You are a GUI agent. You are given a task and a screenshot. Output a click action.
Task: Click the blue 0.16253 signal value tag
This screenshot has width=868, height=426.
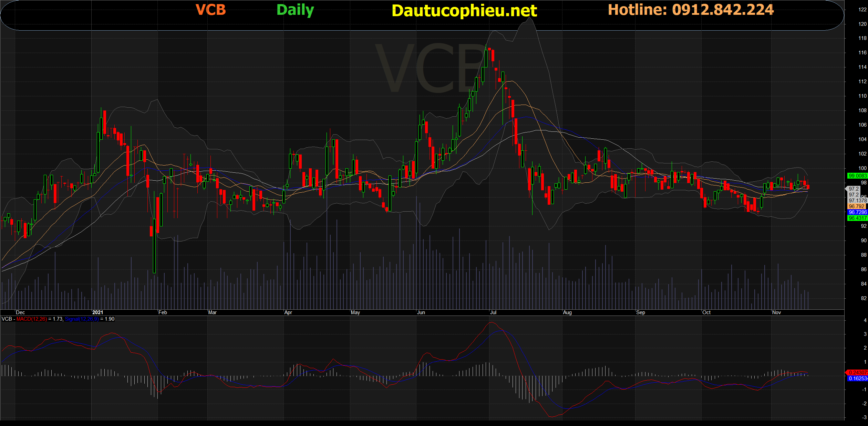857,378
